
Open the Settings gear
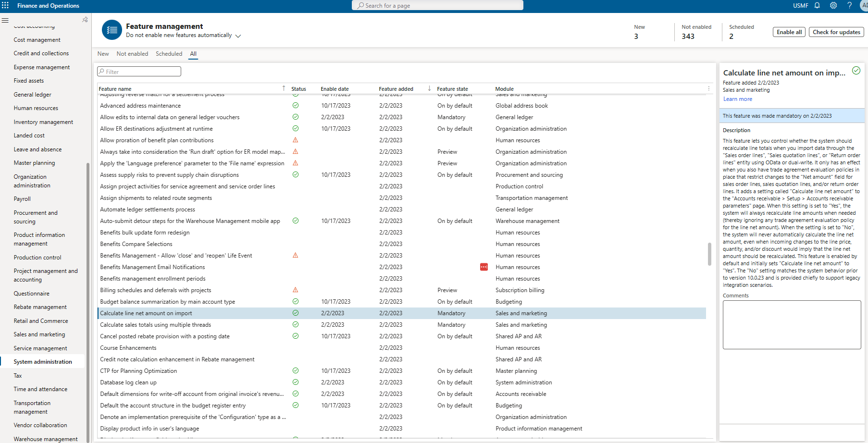click(833, 5)
